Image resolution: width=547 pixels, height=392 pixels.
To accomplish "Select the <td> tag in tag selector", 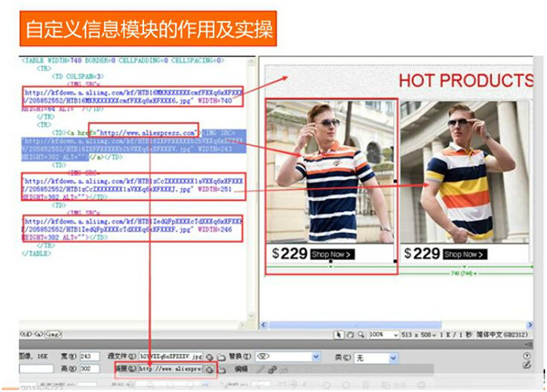I will 24,334.
